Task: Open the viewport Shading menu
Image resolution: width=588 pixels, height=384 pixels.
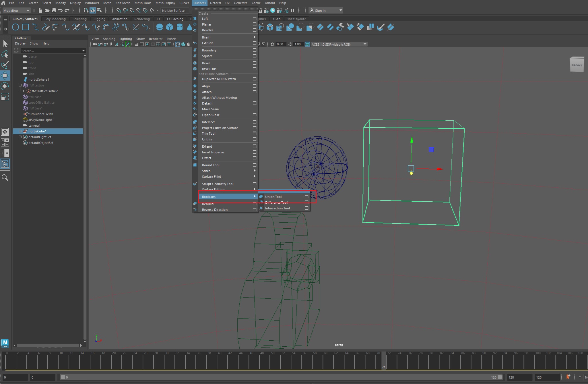Action: click(x=109, y=39)
